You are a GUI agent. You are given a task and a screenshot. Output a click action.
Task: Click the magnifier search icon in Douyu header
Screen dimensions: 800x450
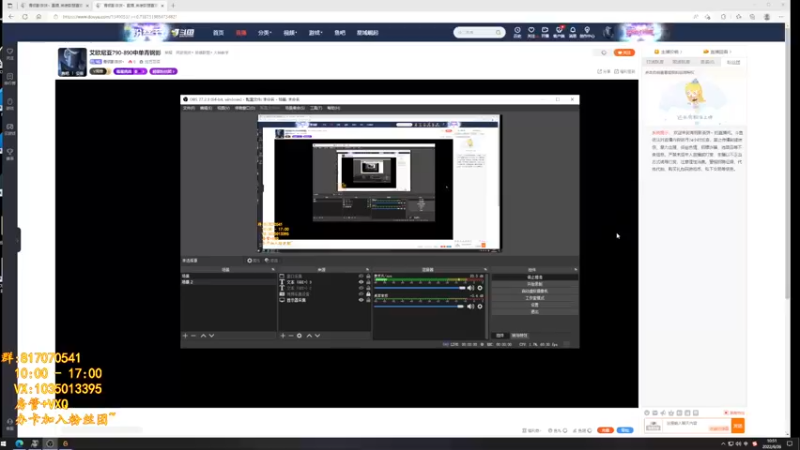(498, 33)
